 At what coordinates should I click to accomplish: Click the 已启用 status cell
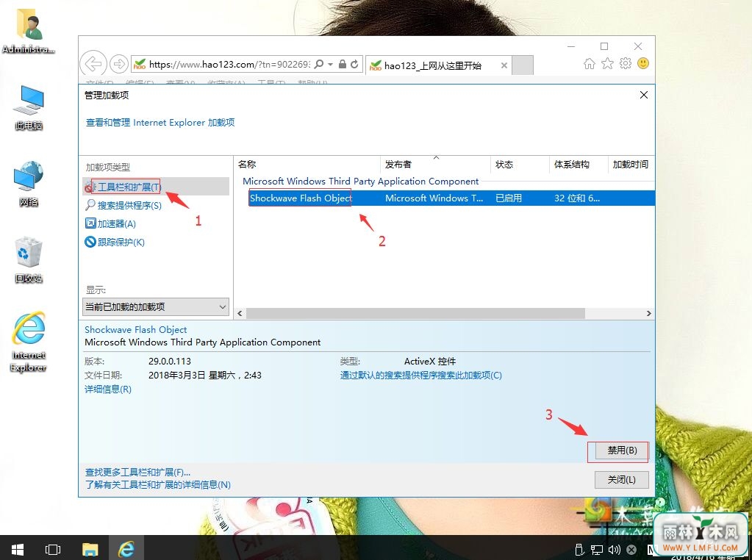[509, 198]
